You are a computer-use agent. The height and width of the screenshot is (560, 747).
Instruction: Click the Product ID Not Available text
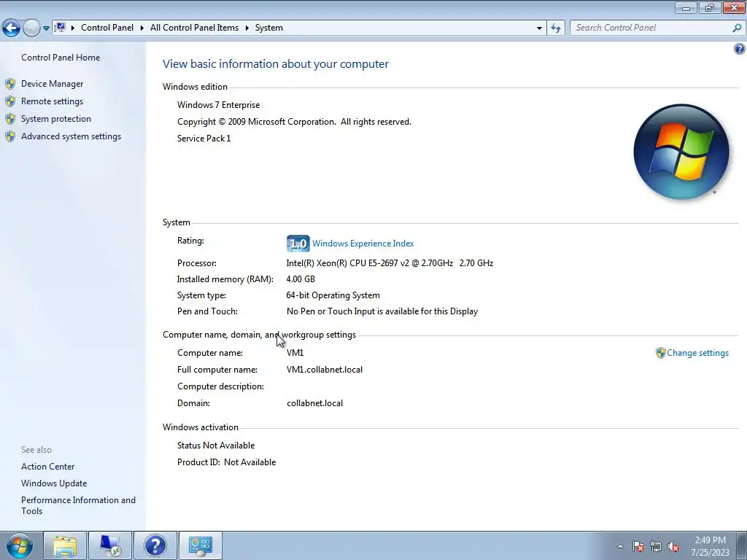226,462
